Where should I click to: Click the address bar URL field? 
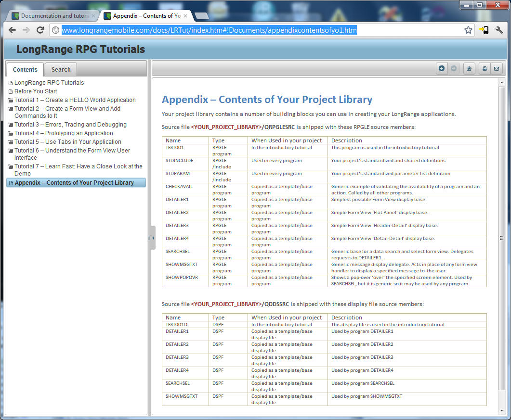click(x=261, y=30)
